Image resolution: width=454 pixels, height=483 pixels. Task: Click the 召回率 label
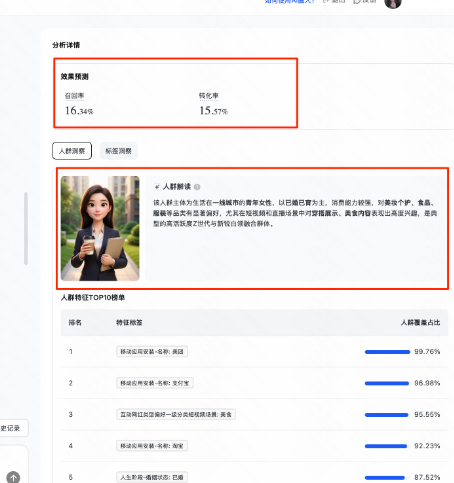74,96
